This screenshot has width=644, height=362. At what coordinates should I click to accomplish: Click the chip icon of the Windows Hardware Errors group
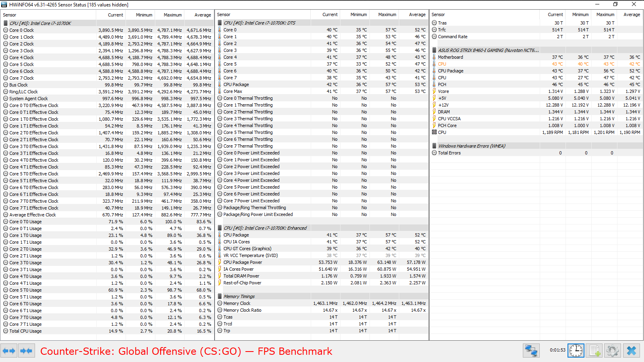[434, 146]
